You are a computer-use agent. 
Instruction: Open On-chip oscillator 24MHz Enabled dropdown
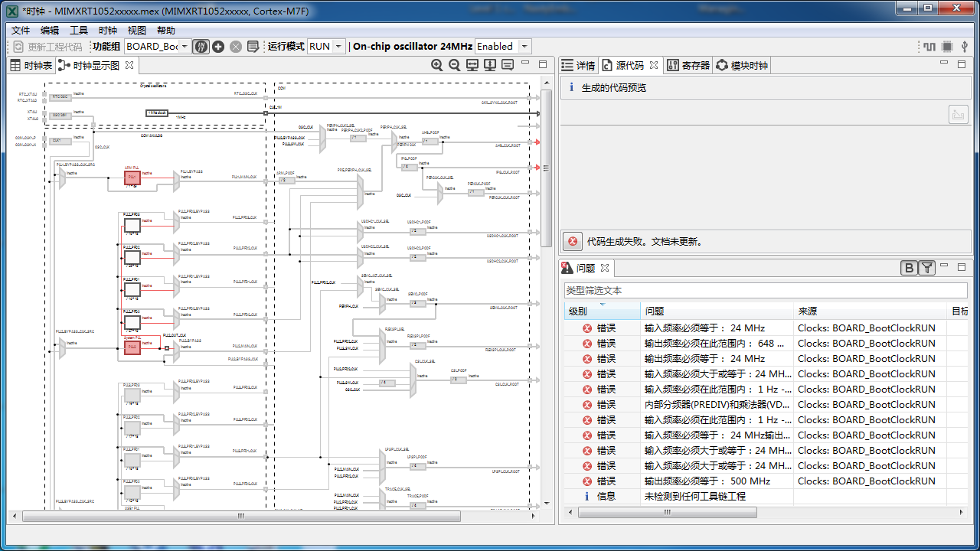pos(503,47)
